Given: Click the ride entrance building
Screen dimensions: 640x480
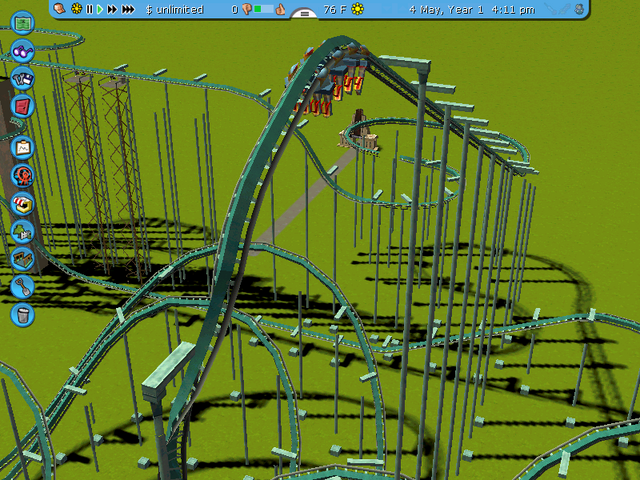Looking at the screenshot, I should (359, 131).
